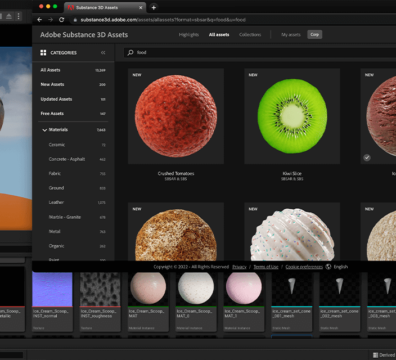This screenshot has height=360, width=396.
Task: Click the globe language icon
Action: click(x=328, y=267)
